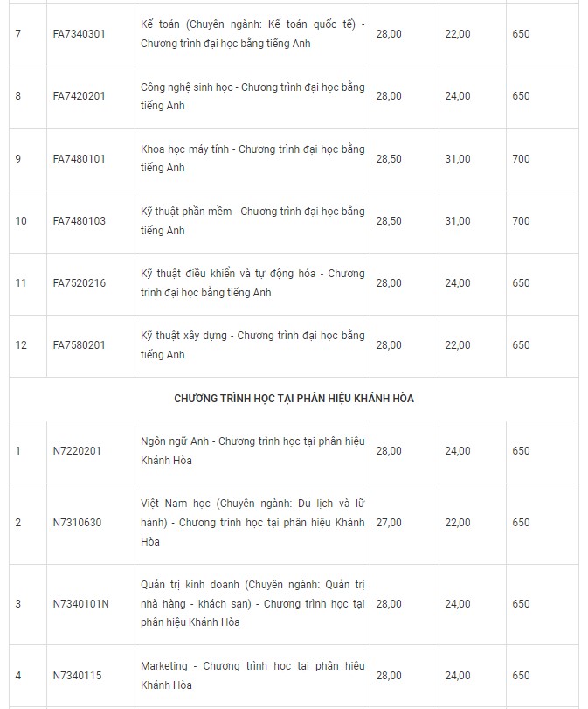Viewport: 588px width, 709px height.
Task: Select the Marketing program name
Action: (x=252, y=676)
